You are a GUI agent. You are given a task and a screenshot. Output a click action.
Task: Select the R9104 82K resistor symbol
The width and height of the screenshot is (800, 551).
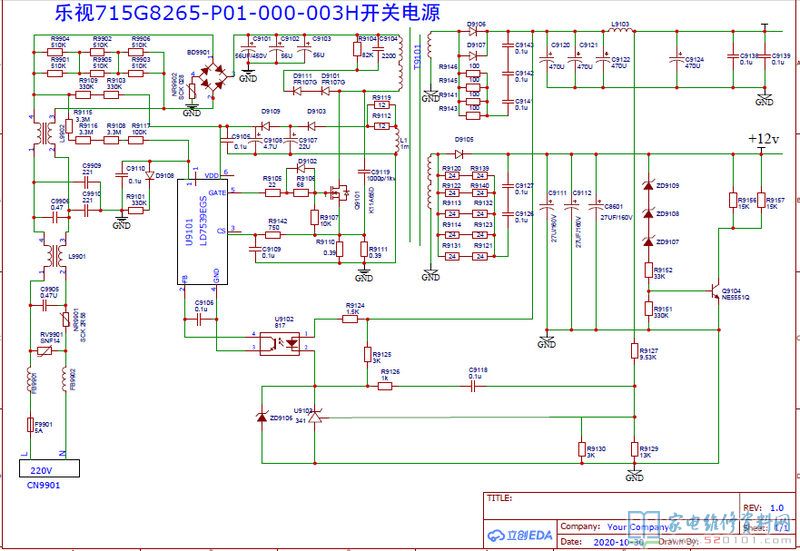click(357, 49)
